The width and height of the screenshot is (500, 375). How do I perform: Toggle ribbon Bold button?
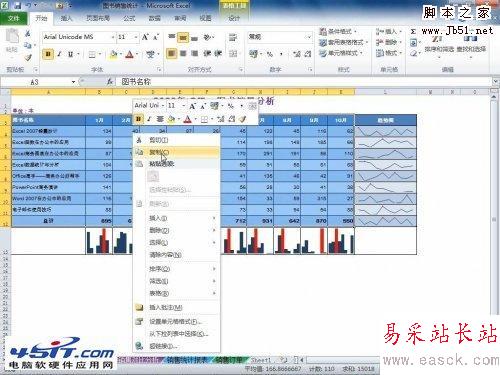48,54
